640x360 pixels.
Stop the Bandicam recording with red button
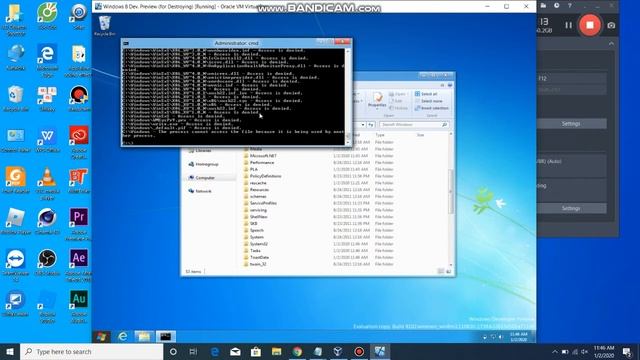590,25
